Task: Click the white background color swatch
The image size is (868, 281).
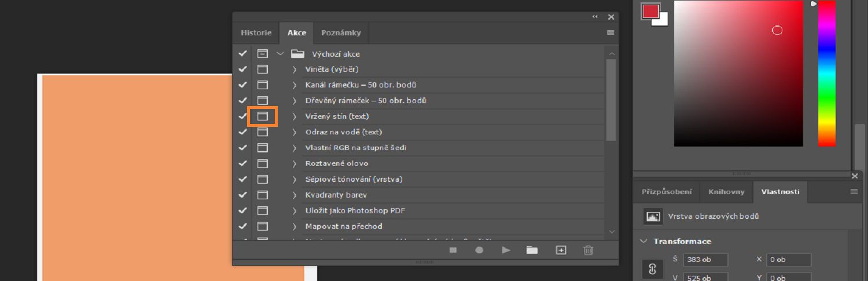Action: coord(662,21)
